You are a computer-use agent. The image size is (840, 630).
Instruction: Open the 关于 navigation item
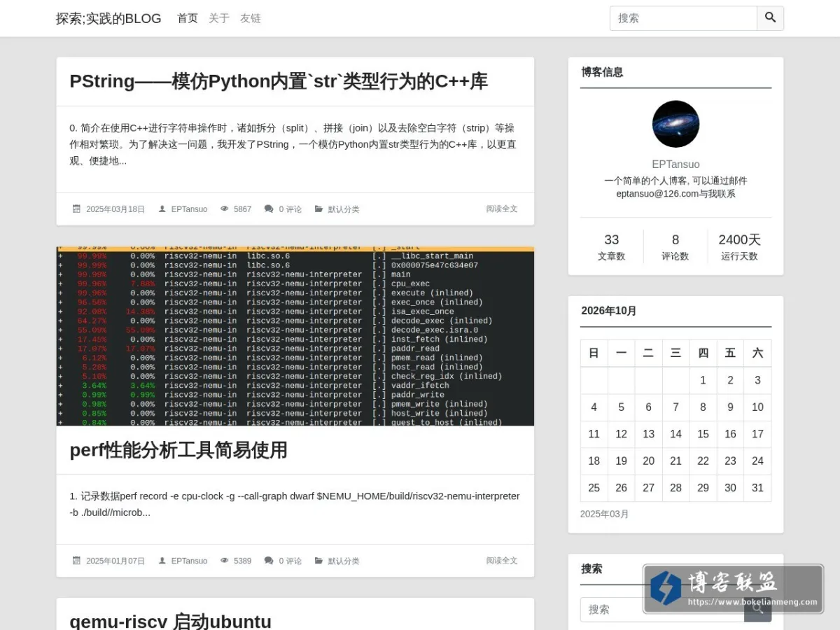[x=219, y=18]
